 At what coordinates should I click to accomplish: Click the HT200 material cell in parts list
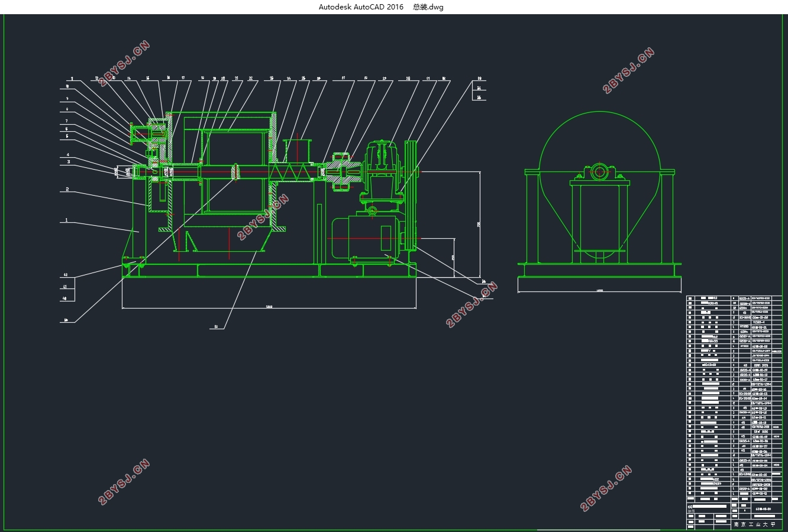(x=744, y=327)
